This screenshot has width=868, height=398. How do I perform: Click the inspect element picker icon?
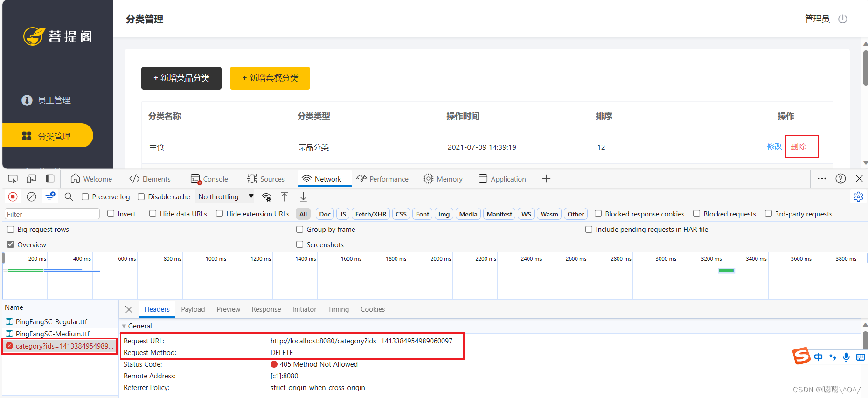13,179
